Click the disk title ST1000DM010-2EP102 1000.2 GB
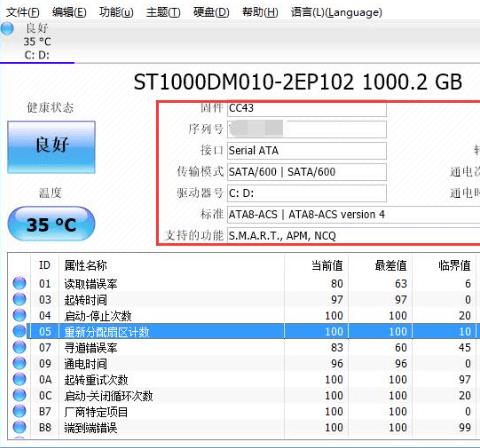 (x=298, y=82)
